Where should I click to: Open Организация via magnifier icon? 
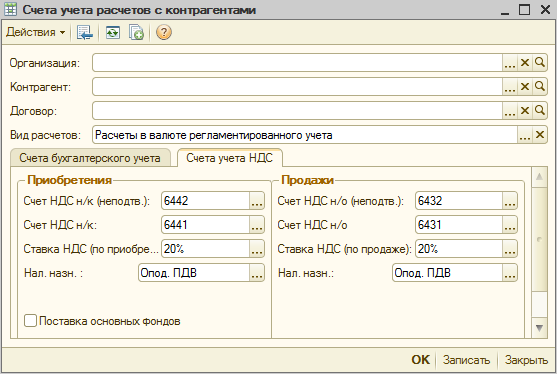pyautogui.click(x=540, y=63)
